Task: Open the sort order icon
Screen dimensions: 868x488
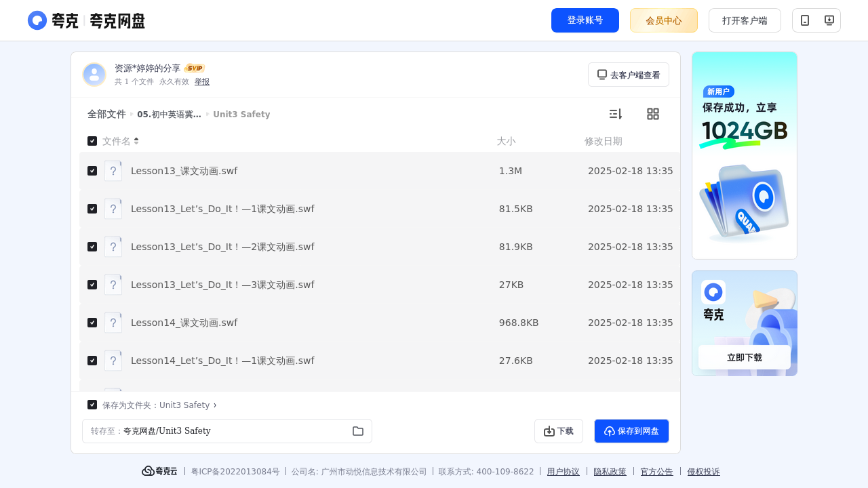Action: [615, 114]
